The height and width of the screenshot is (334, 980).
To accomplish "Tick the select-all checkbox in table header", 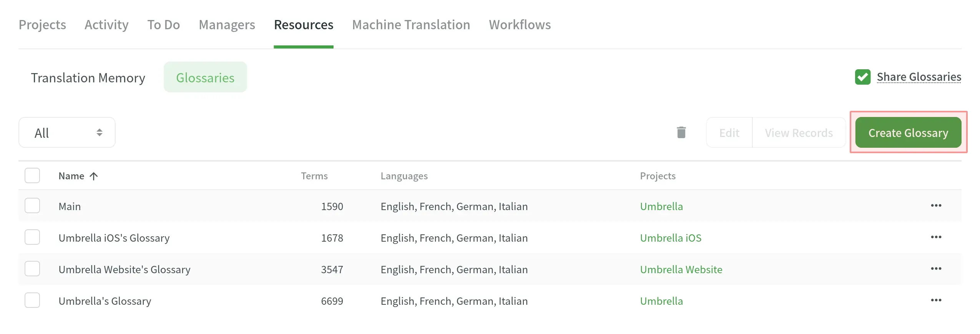I will pos(32,175).
